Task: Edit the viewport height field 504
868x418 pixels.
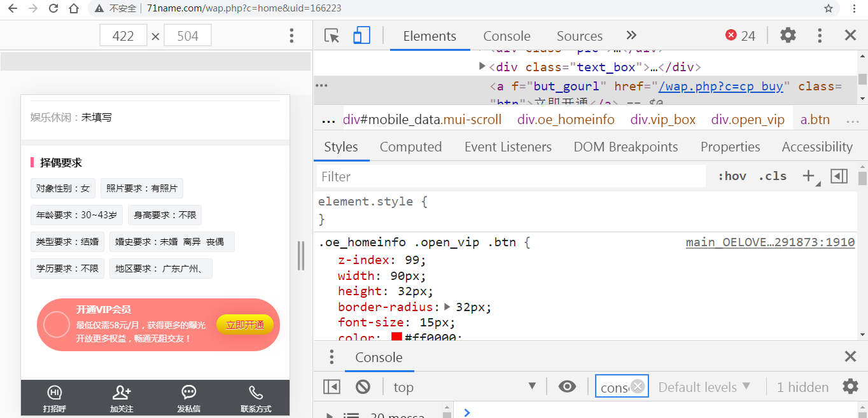Action: coord(188,36)
